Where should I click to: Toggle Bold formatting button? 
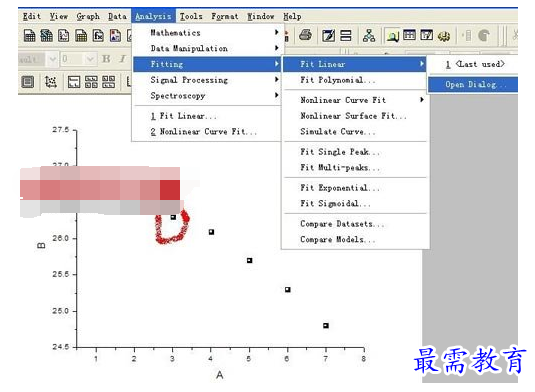(x=106, y=59)
